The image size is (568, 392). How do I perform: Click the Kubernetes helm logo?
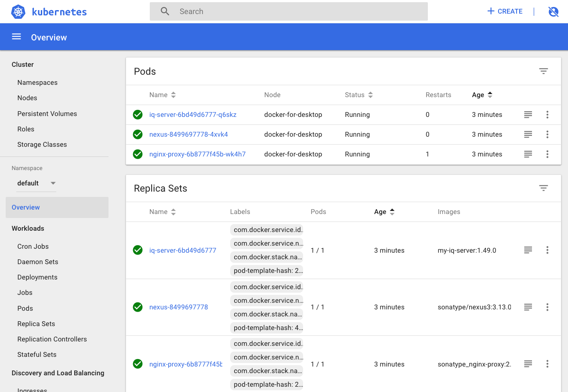point(18,11)
